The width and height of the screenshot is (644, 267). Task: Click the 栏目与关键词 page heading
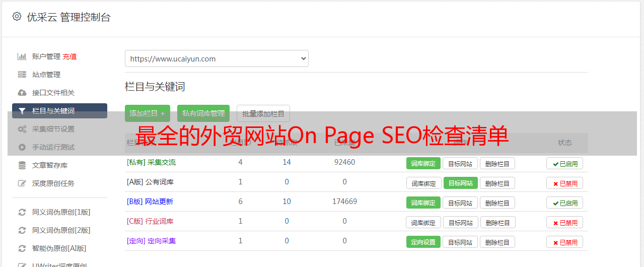click(155, 87)
